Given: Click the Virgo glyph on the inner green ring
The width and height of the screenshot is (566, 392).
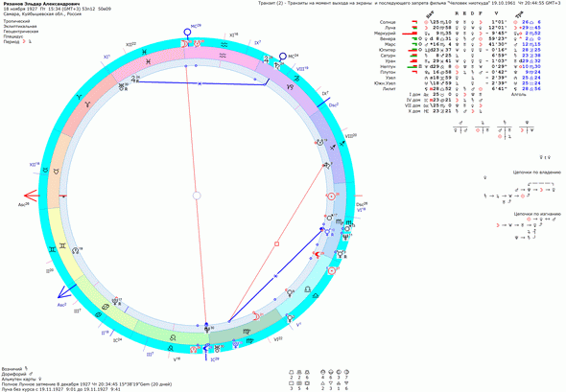Looking at the screenshot, I should coord(247,331).
